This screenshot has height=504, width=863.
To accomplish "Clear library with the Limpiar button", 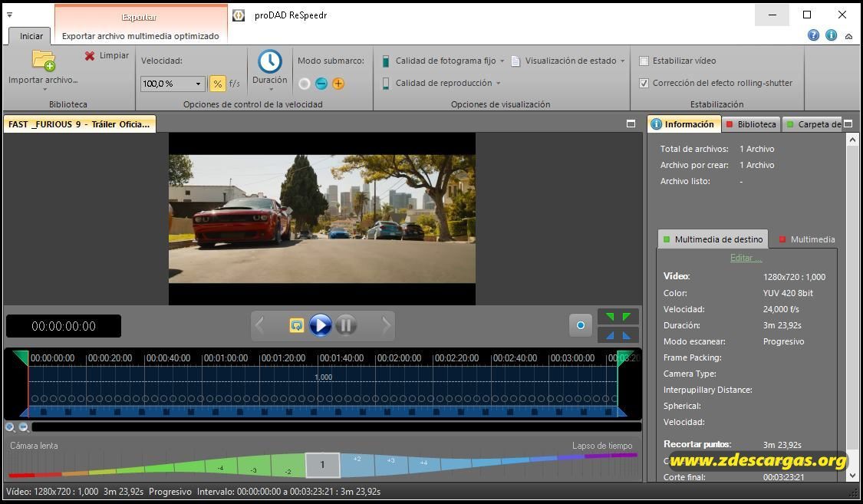I will pos(107,55).
